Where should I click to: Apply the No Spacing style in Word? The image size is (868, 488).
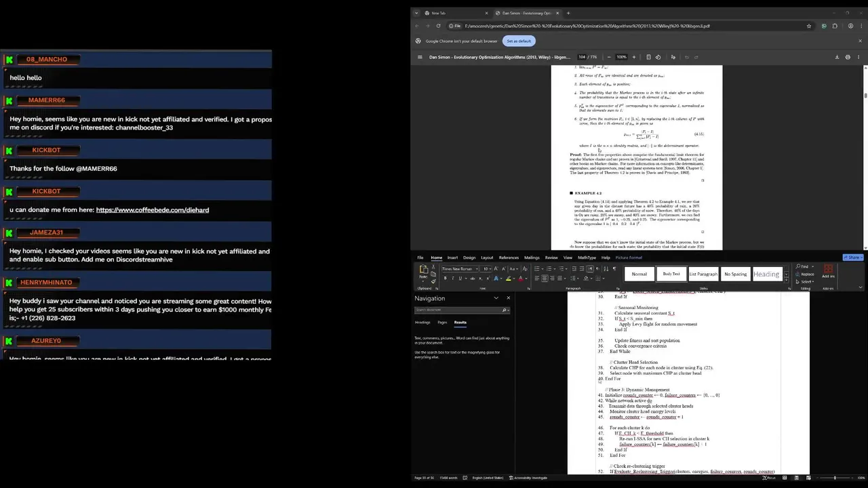(735, 274)
